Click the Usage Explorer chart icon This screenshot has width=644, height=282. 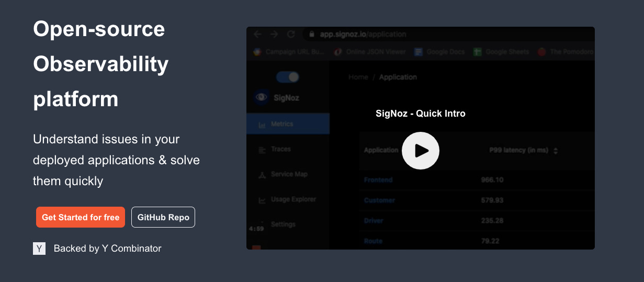click(262, 200)
